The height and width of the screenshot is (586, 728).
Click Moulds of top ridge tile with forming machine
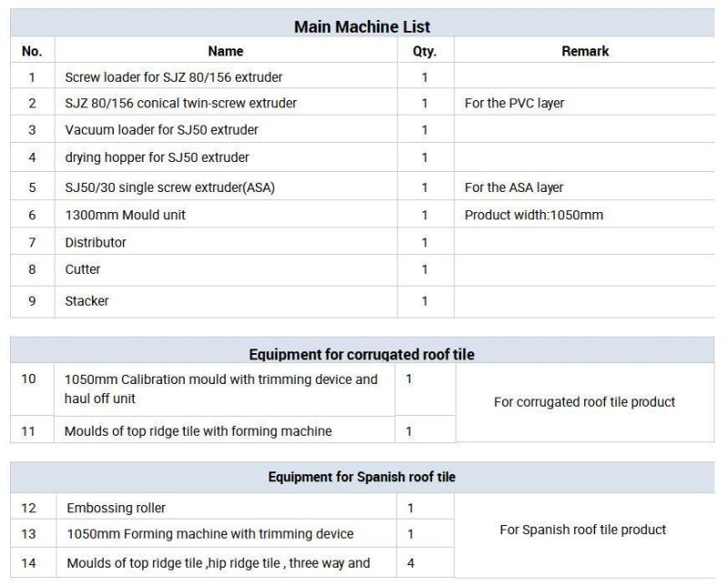click(x=198, y=431)
